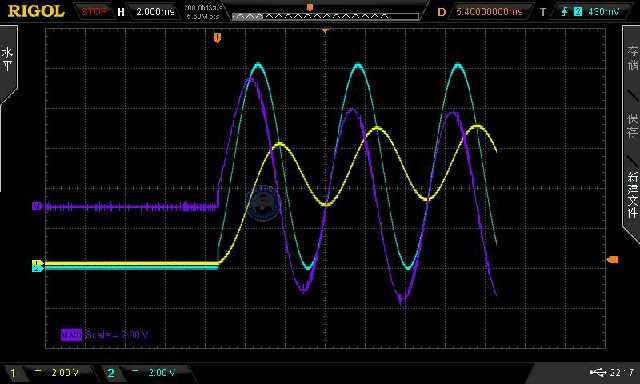Click the waveform memory overview bar

coord(325,16)
